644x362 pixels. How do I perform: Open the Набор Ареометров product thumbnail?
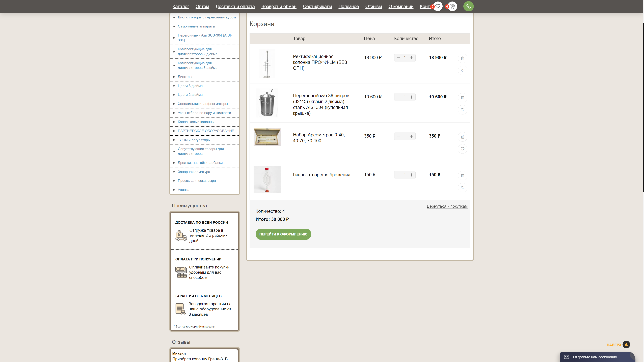pos(267,137)
